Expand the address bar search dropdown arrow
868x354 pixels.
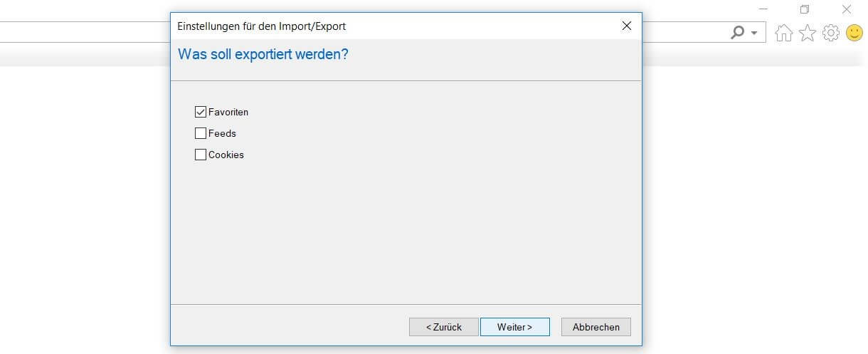(754, 33)
